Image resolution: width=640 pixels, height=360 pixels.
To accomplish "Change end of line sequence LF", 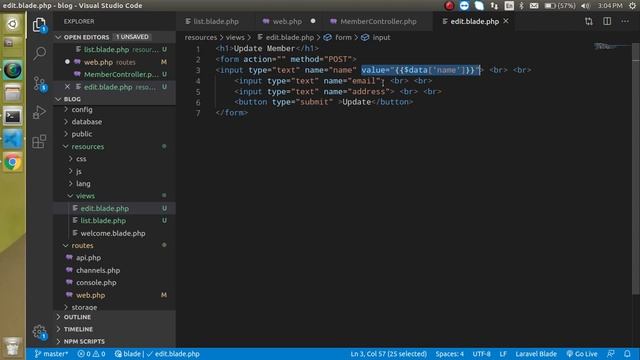I will [x=503, y=354].
